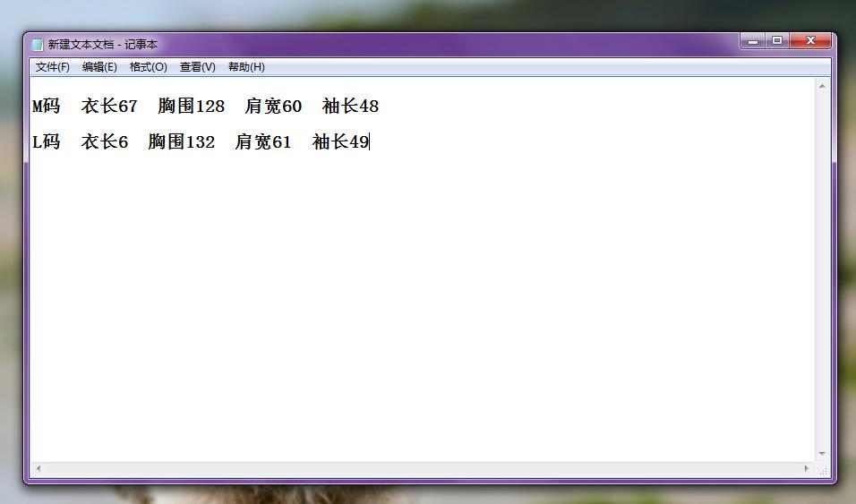
Task: Click on text '胸围132'
Action: (181, 141)
